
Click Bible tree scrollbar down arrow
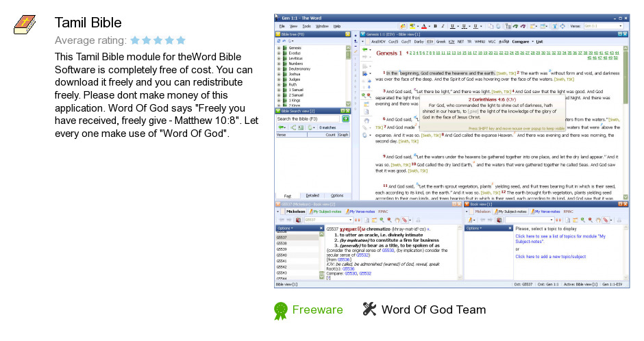tap(348, 104)
